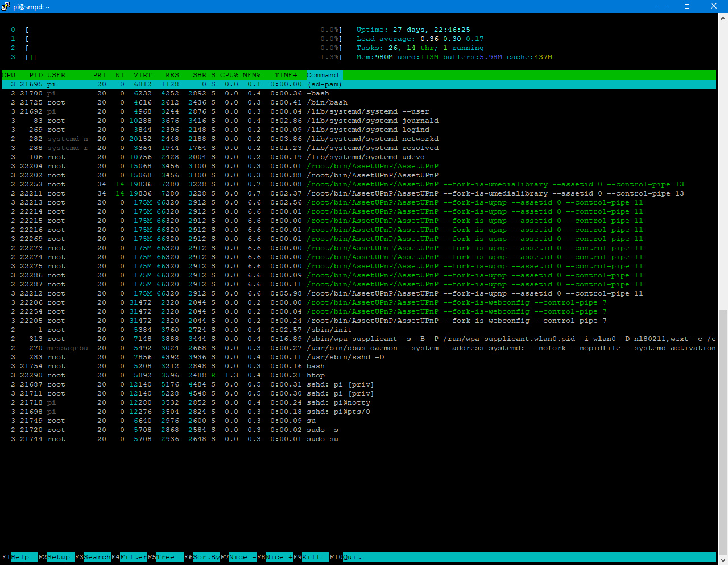Click the CPU 0 usage meter
The height and width of the screenshot is (565, 728).
pyautogui.click(x=177, y=30)
